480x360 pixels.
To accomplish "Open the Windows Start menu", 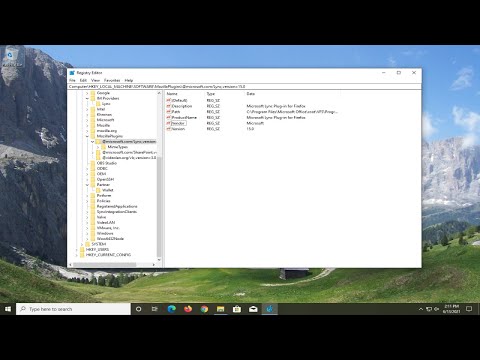I will tap(8, 309).
